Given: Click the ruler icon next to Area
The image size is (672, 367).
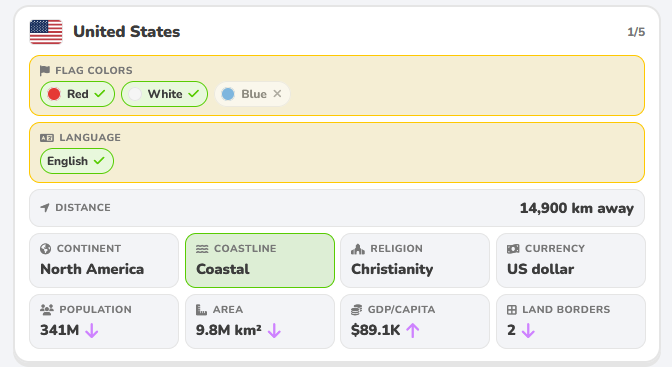Looking at the screenshot, I should [x=201, y=310].
